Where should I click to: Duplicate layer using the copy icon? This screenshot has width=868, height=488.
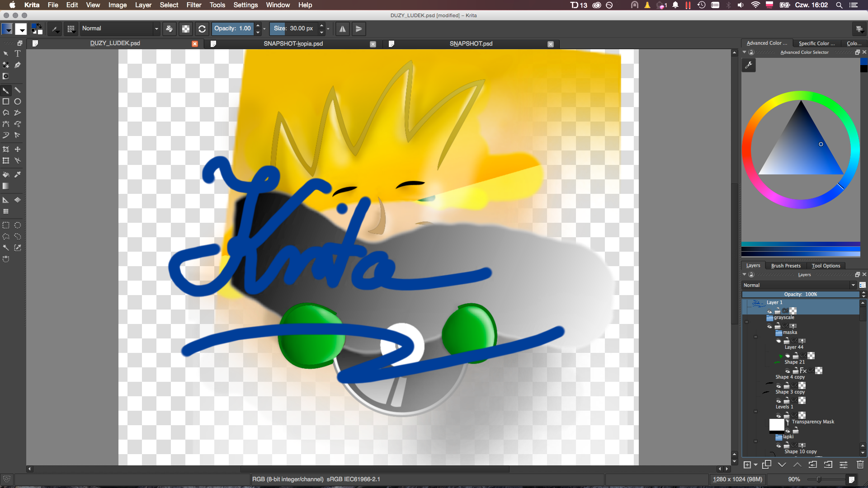(767, 465)
